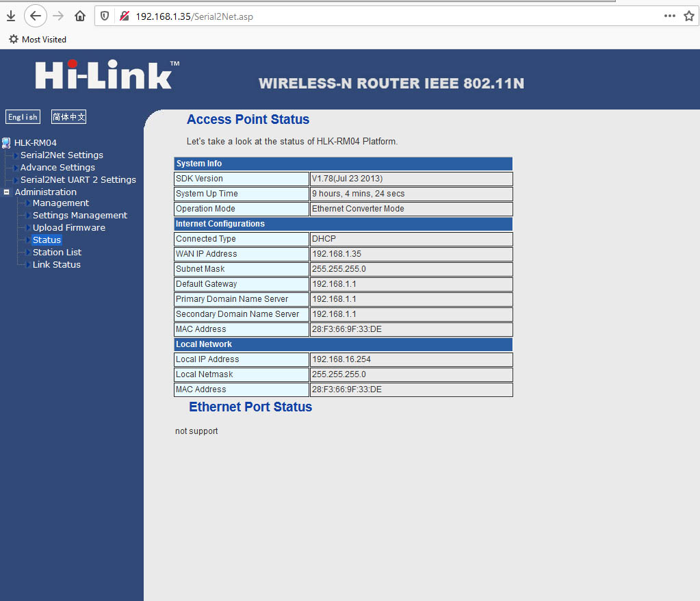Click the 'not support' text
Image resolution: width=700 pixels, height=601 pixels.
(196, 431)
